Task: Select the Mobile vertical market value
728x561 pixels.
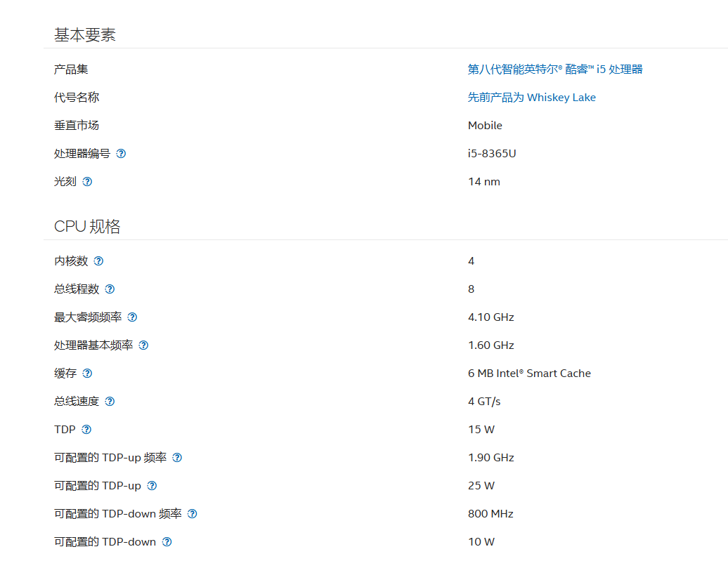Action: (x=485, y=125)
